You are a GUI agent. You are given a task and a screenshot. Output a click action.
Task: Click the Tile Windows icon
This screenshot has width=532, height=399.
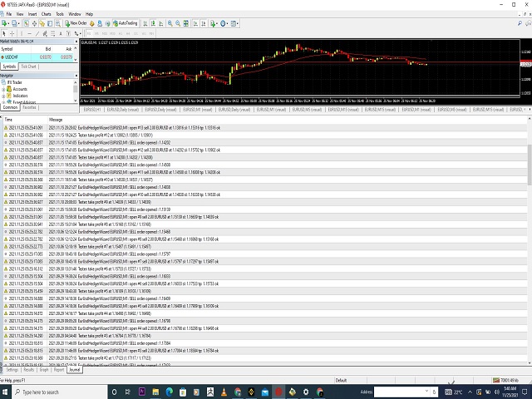click(185, 23)
